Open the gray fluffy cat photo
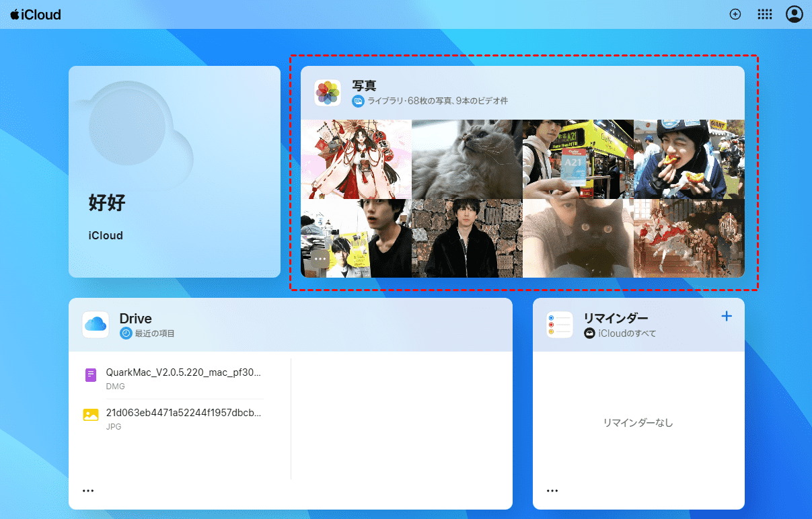The width and height of the screenshot is (812, 519). (x=467, y=159)
